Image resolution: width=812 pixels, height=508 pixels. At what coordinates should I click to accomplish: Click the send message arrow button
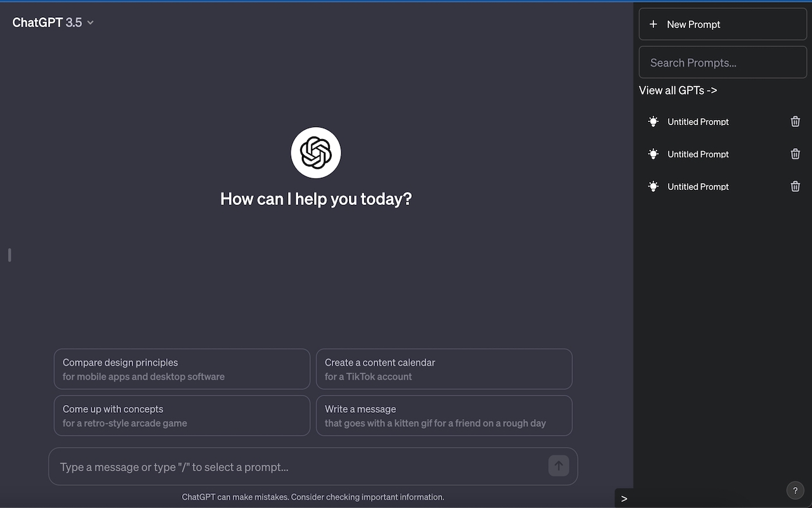[x=558, y=465]
